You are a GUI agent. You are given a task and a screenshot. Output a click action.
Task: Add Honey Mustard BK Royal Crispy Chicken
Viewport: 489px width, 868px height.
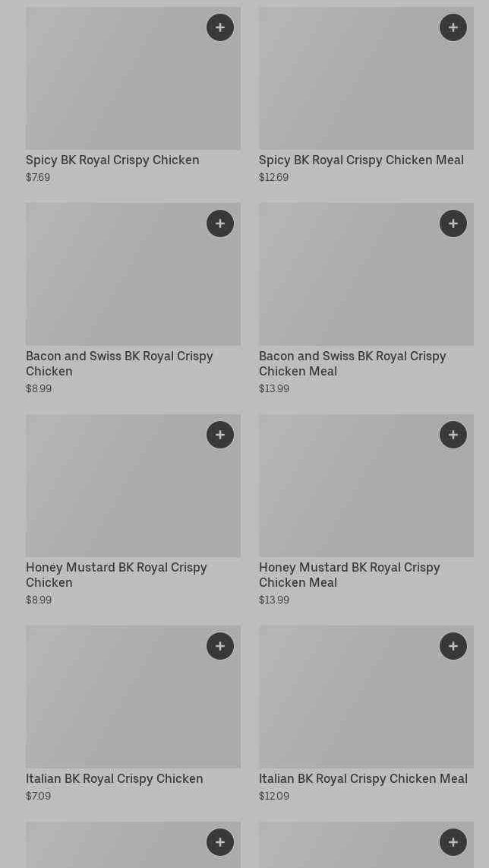click(x=220, y=435)
